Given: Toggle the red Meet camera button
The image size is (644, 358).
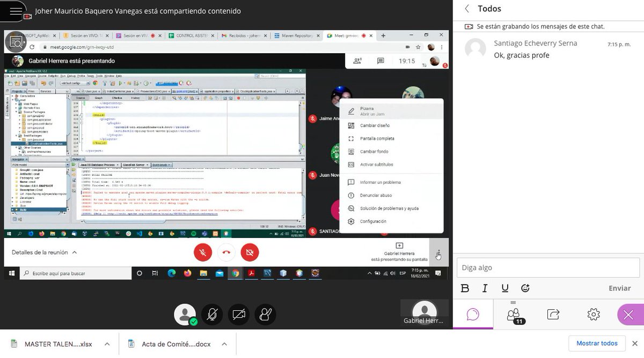Looking at the screenshot, I should pyautogui.click(x=250, y=252).
